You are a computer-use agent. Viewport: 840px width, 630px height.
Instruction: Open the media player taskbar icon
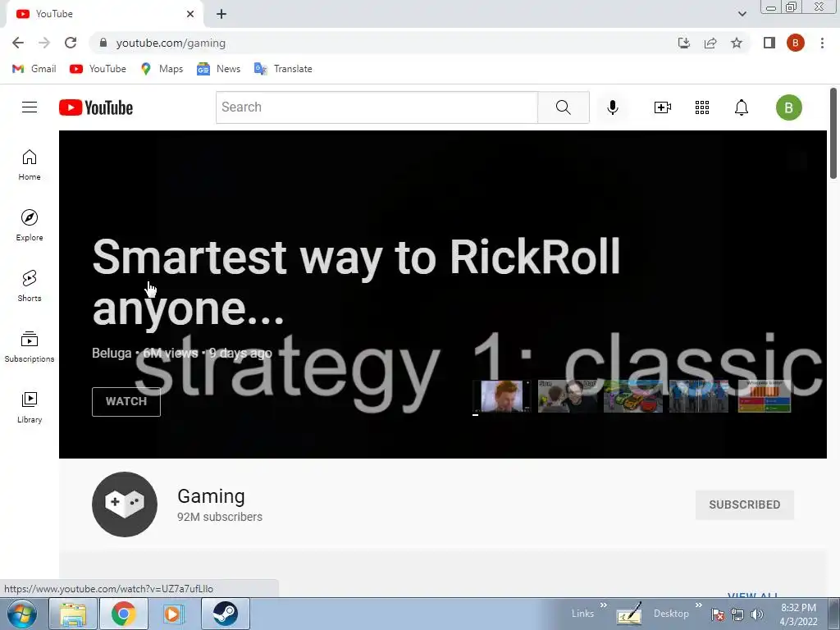coord(174,614)
